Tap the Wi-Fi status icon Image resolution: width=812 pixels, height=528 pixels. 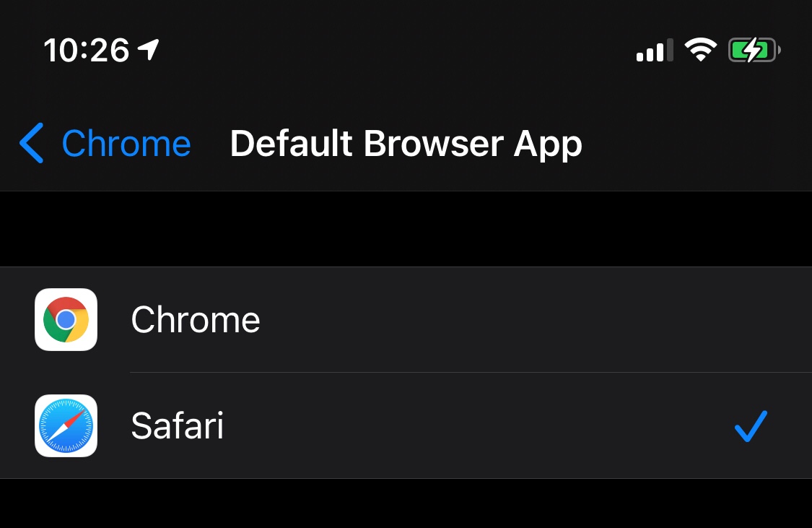[700, 50]
